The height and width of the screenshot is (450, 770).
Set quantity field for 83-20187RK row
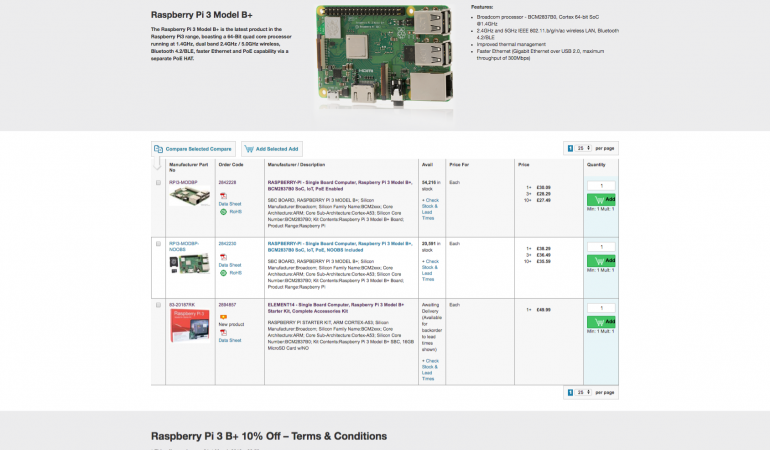[x=601, y=308]
